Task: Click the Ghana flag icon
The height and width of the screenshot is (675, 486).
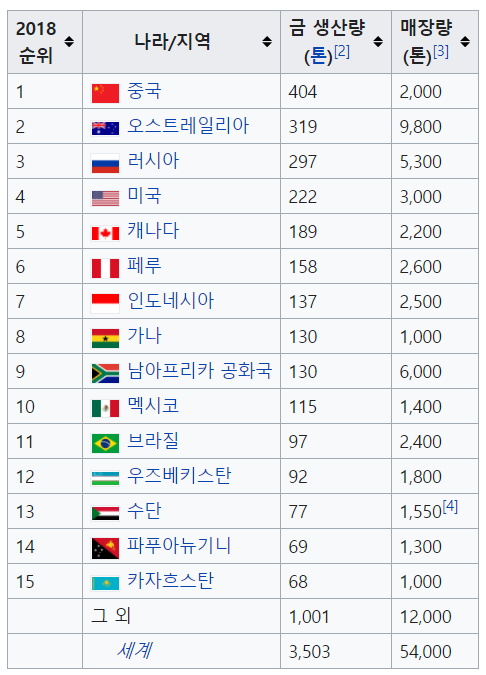Action: [x=105, y=338]
